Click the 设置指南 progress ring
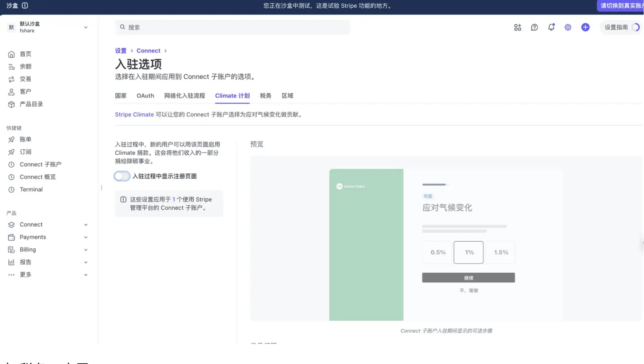 click(x=635, y=27)
